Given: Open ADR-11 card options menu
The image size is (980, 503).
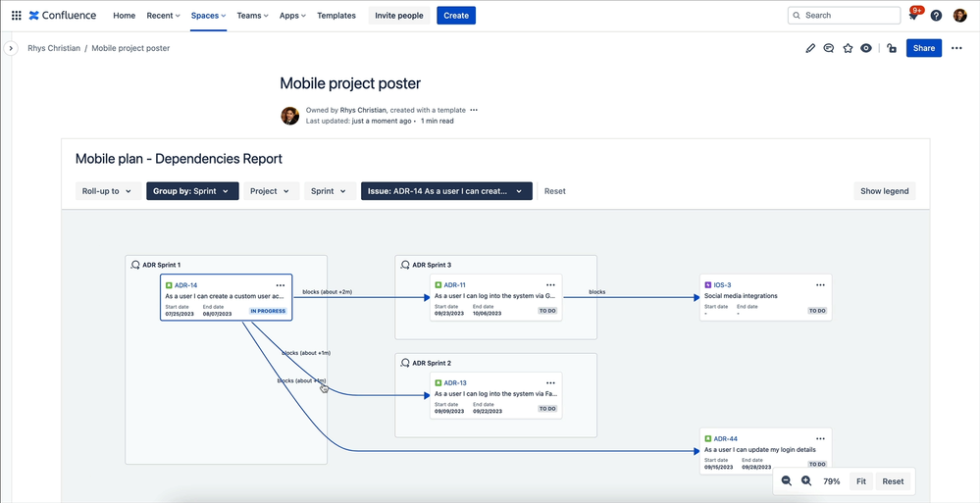Looking at the screenshot, I should coord(550,285).
